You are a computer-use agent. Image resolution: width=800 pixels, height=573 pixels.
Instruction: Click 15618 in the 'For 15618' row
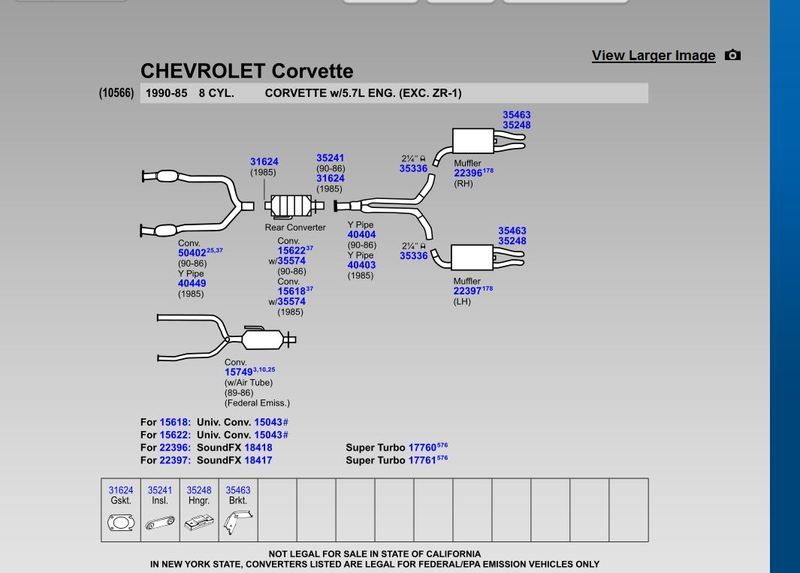coord(174,422)
